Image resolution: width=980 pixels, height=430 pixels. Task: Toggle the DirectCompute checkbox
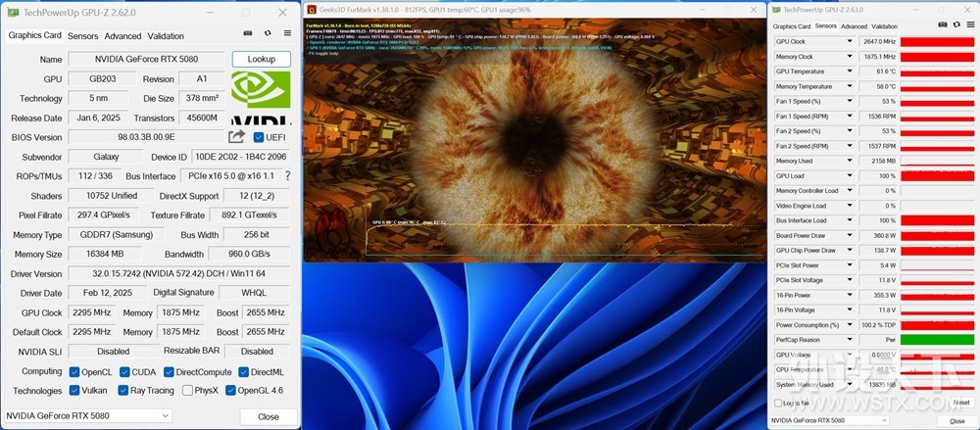(169, 372)
